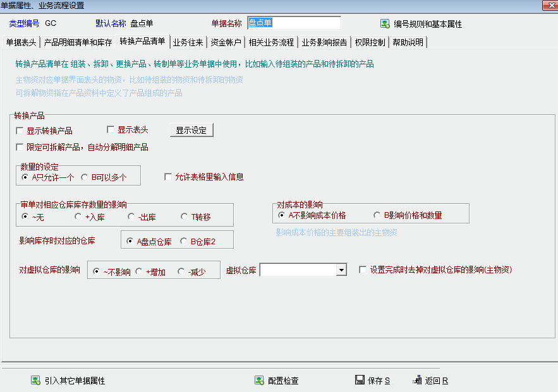
Task: Go to the 资金帐户 tab
Action: pyautogui.click(x=226, y=43)
